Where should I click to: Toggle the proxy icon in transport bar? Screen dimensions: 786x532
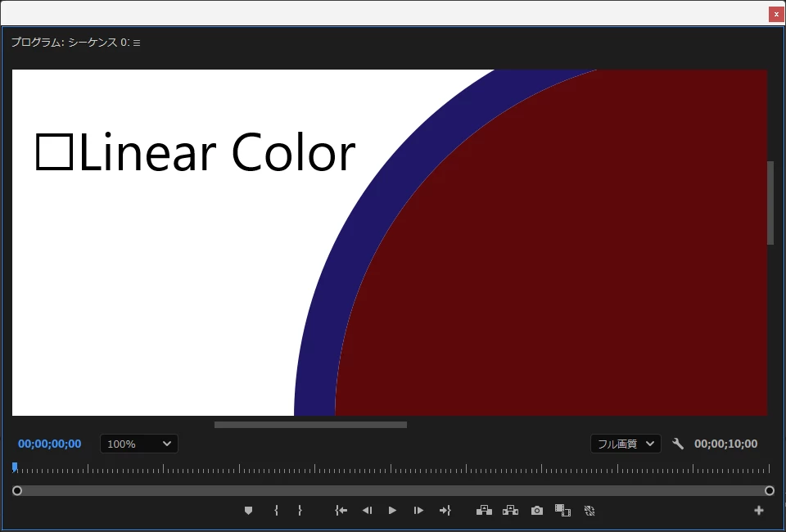tap(589, 511)
